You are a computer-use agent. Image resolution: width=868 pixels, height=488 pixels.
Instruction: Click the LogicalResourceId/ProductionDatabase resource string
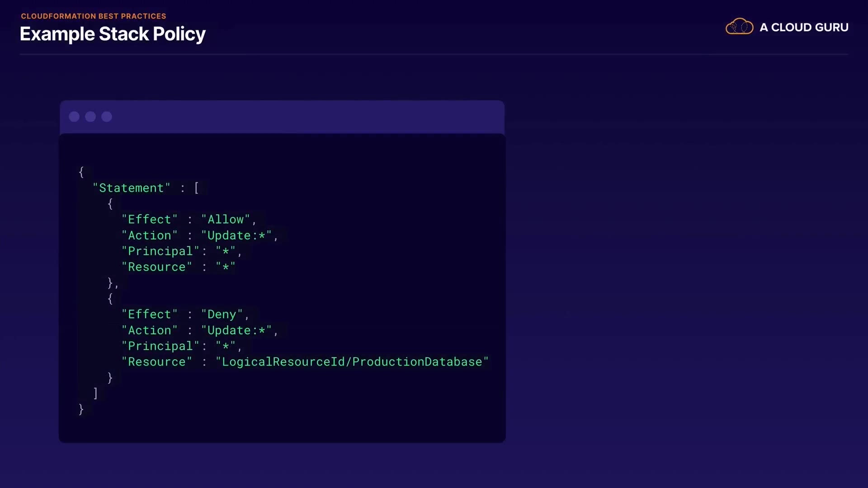pos(352,362)
